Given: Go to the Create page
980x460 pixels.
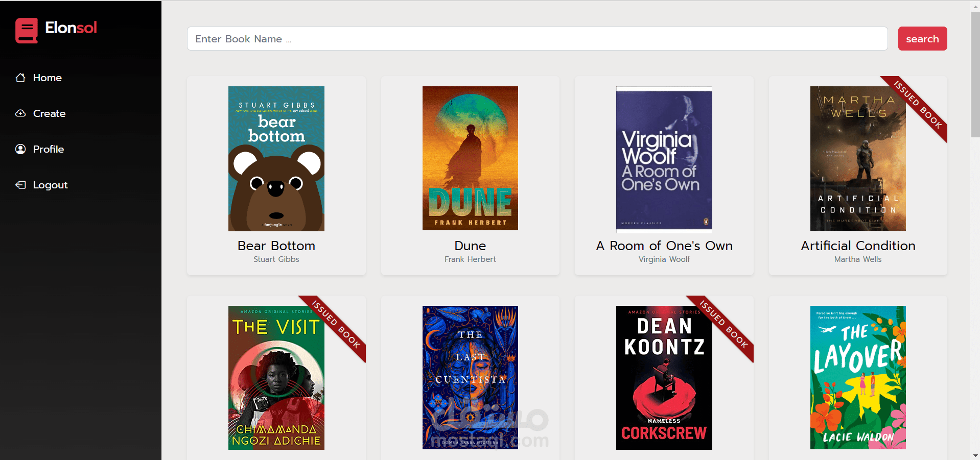Looking at the screenshot, I should pyautogui.click(x=49, y=113).
